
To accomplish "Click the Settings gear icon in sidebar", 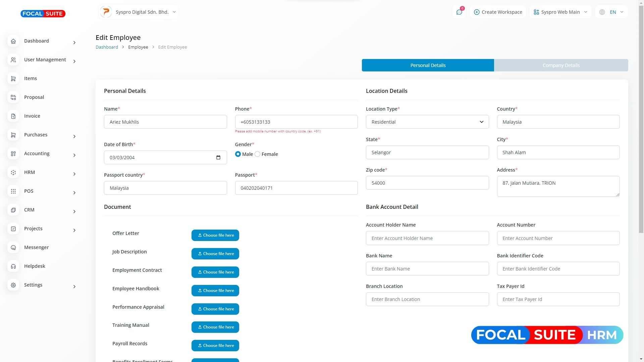I will coord(13,285).
